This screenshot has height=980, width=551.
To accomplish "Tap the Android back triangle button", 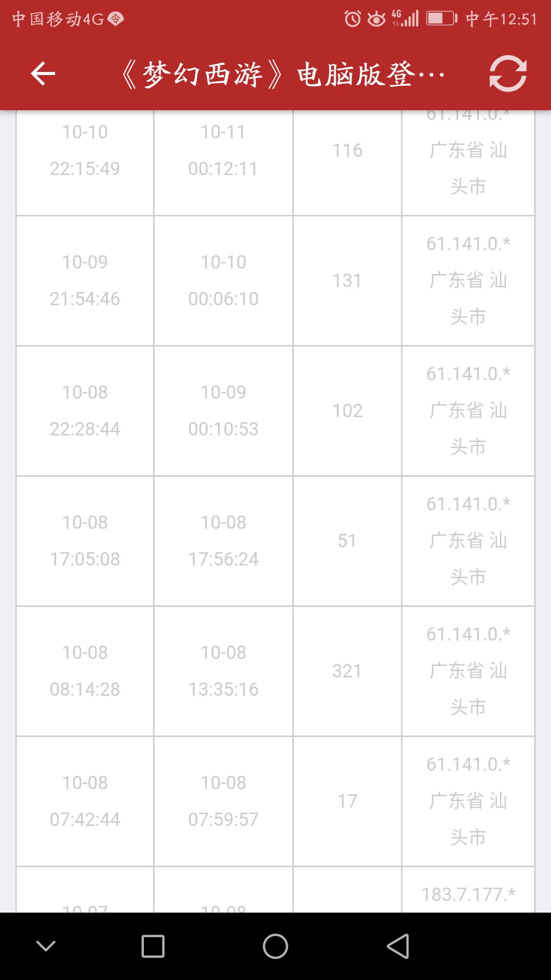I will point(398,946).
